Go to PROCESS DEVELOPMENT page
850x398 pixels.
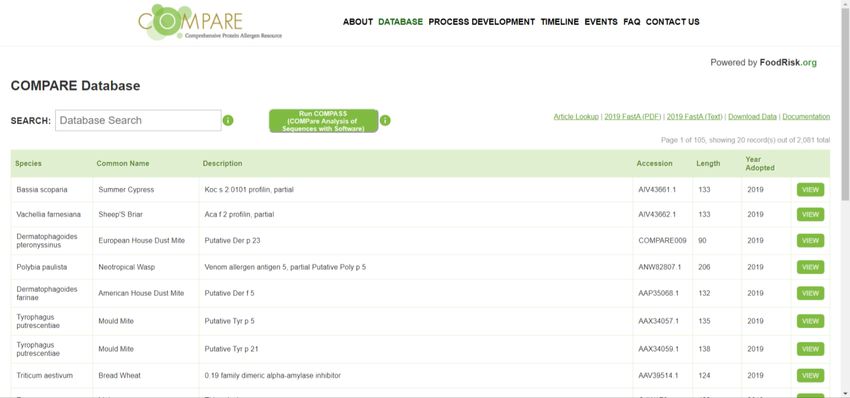coord(481,22)
